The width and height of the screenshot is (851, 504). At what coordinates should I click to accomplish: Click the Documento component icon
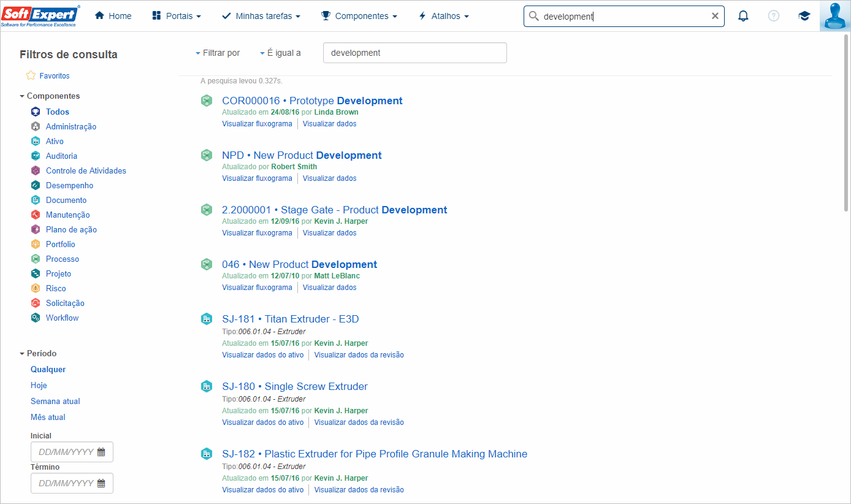tap(35, 200)
